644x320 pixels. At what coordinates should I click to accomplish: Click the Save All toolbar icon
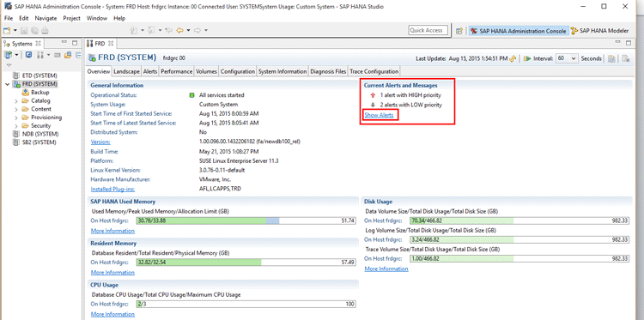point(34,30)
